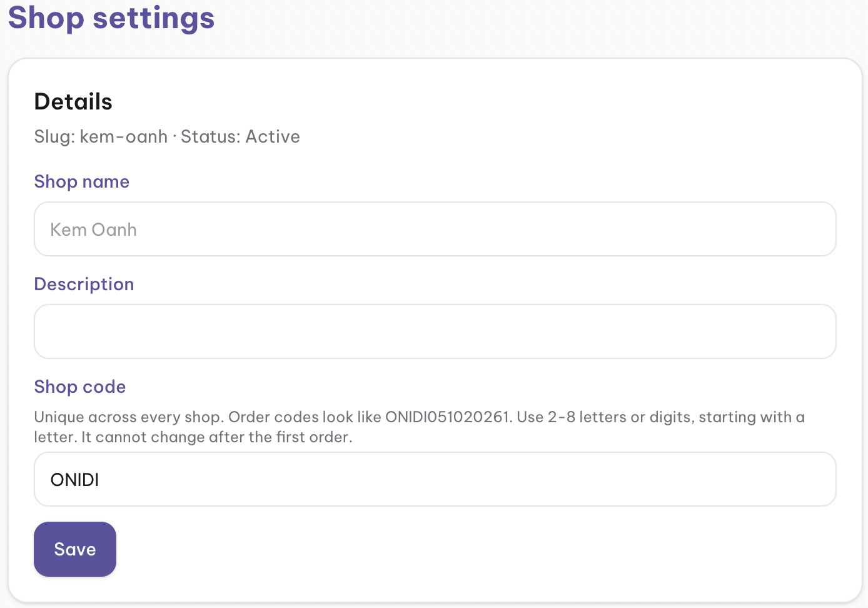Click the 'Unique across every shop' help text

click(x=419, y=427)
